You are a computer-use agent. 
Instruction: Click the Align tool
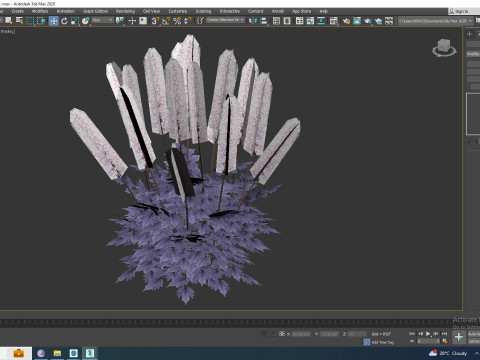(264, 21)
